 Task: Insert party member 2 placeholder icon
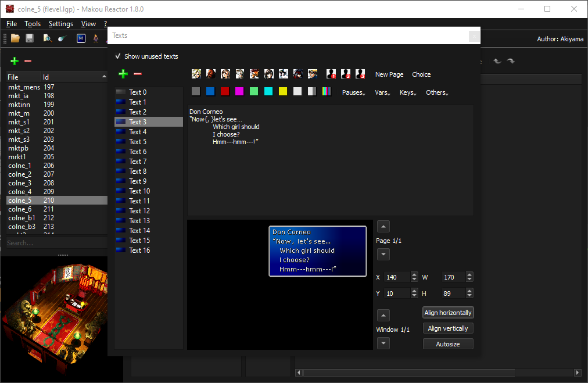point(346,74)
